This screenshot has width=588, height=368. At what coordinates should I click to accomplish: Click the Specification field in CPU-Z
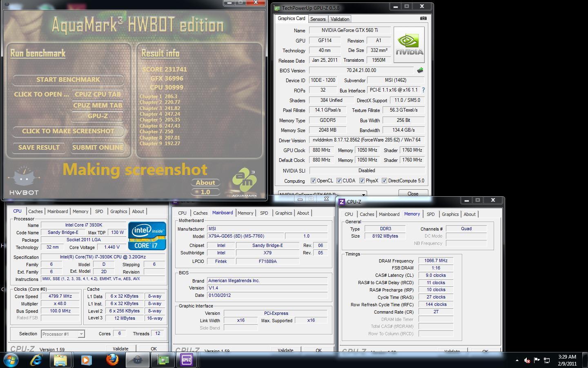pyautogui.click(x=103, y=257)
